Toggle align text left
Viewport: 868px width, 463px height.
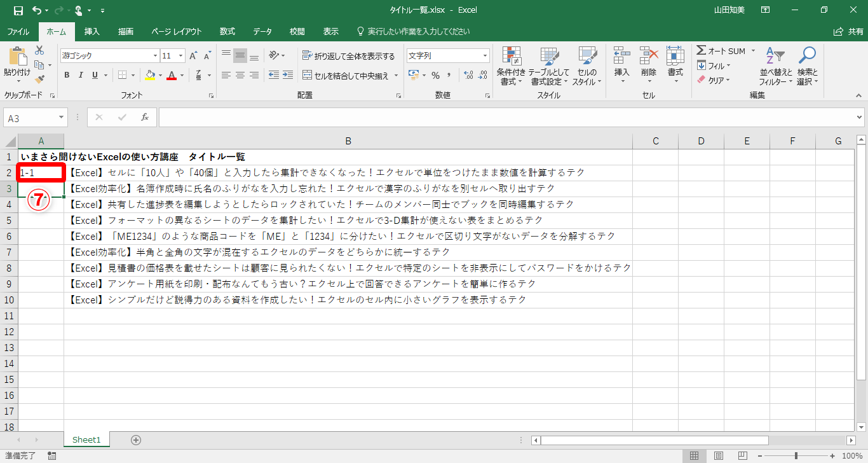226,75
